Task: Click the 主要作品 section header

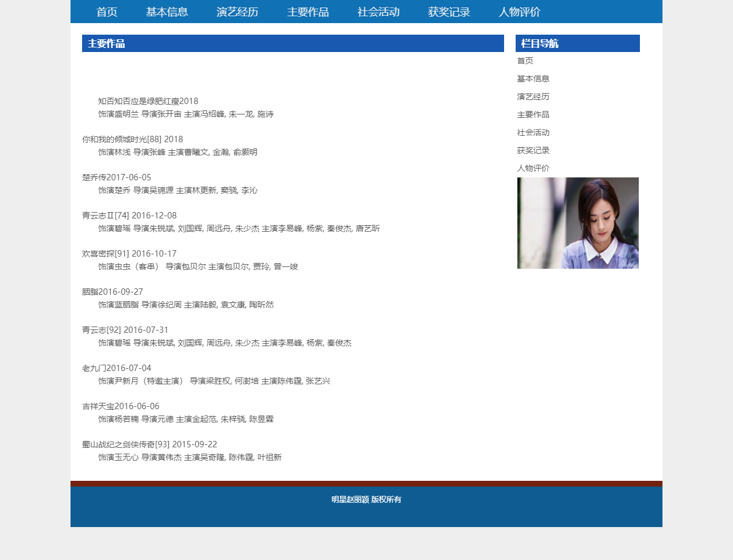Action: click(293, 43)
